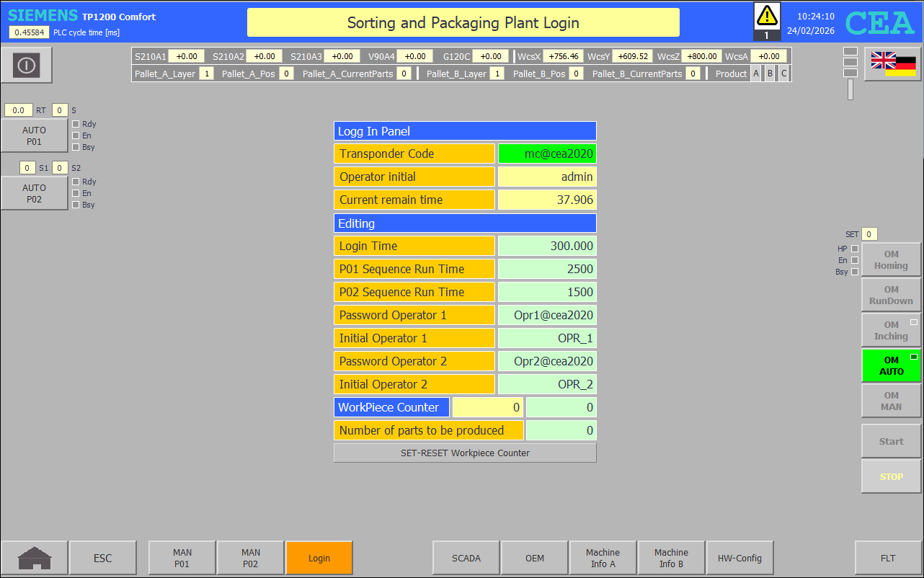
Task: Click the warning triangle alarm icon
Action: pyautogui.click(x=767, y=16)
